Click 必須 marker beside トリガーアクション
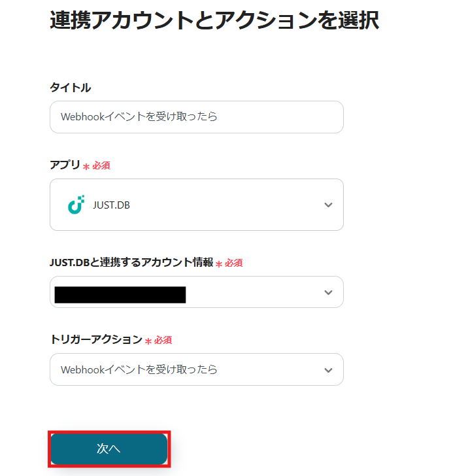Image resolution: width=466 pixels, height=476 pixels. point(163,340)
